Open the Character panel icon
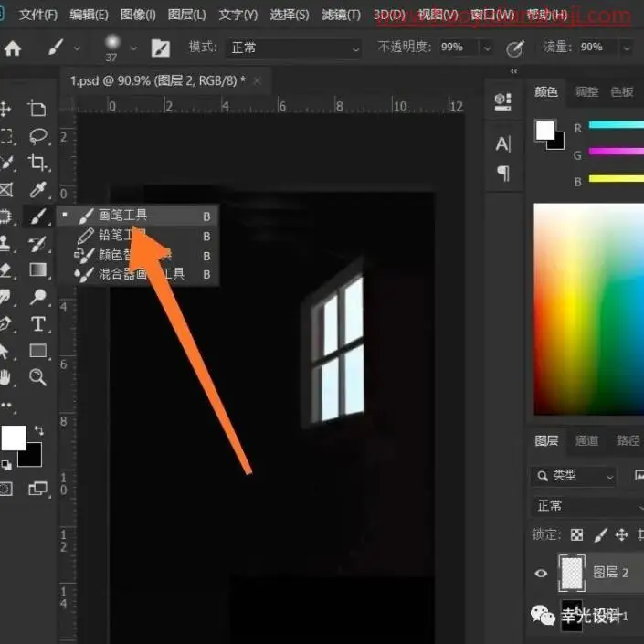 503,144
